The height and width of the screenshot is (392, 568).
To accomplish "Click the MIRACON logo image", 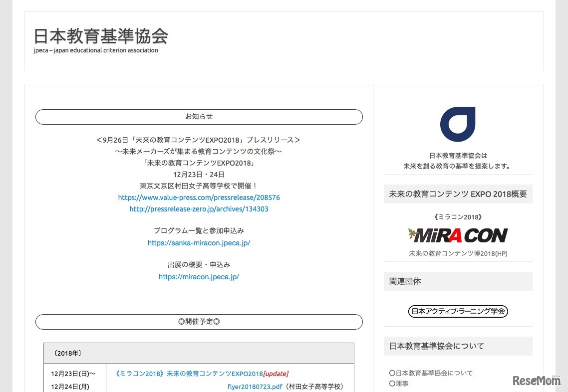I will pyautogui.click(x=458, y=235).
